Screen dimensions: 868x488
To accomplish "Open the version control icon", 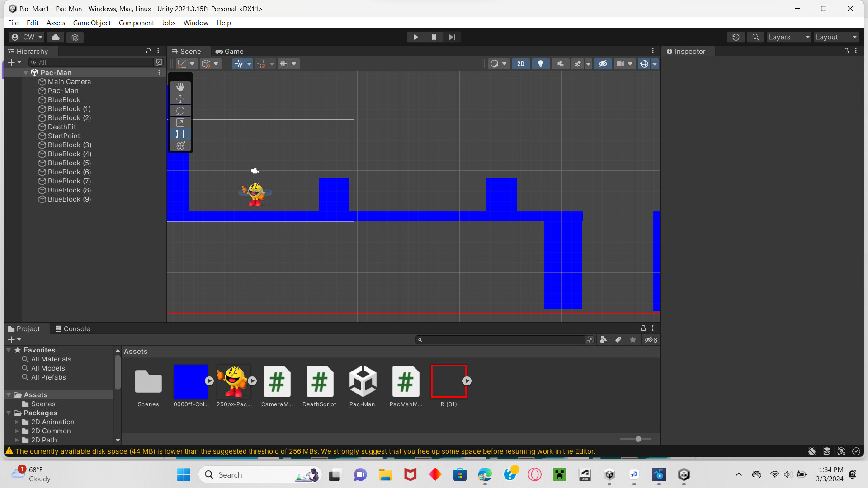I will point(75,37).
